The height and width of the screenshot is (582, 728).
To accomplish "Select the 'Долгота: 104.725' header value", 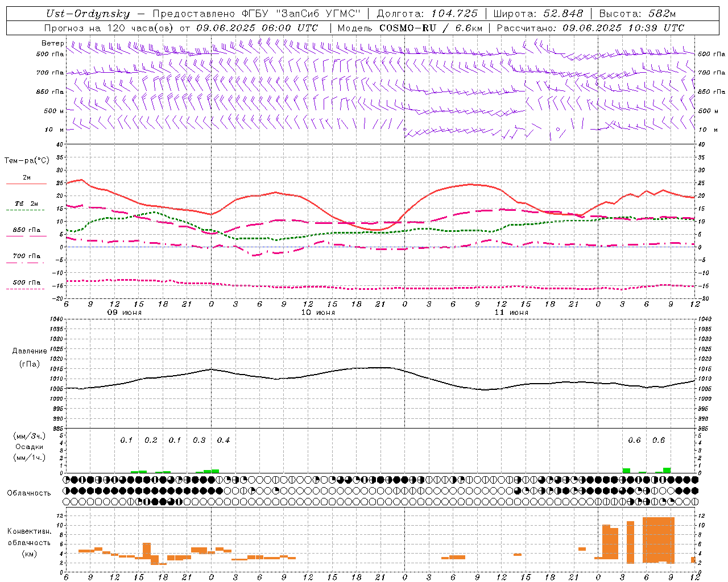I will coord(427,14).
